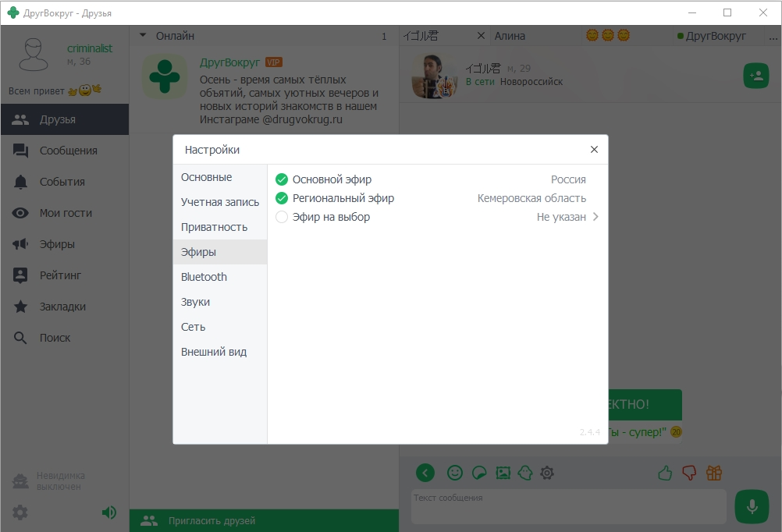Attach an image to message
The image size is (782, 532).
(x=503, y=473)
